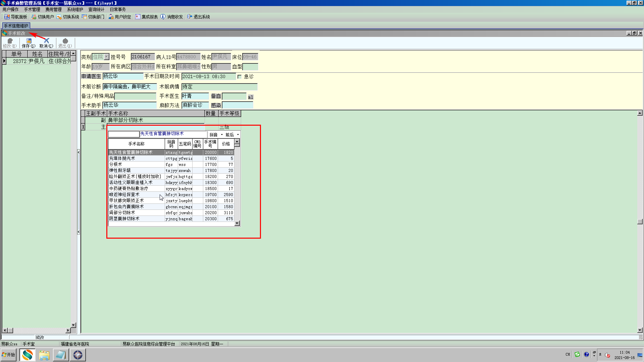Click the 消息收发 info icon

[163, 17]
